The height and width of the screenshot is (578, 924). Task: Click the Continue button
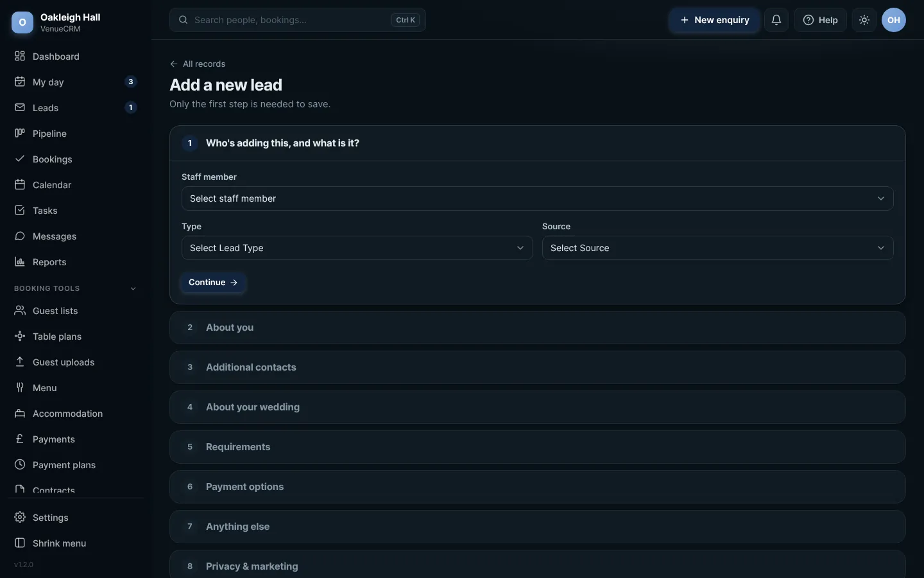(213, 283)
